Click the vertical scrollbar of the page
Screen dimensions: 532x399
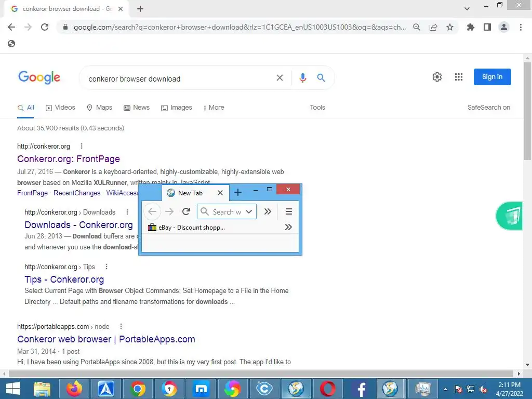(x=527, y=111)
